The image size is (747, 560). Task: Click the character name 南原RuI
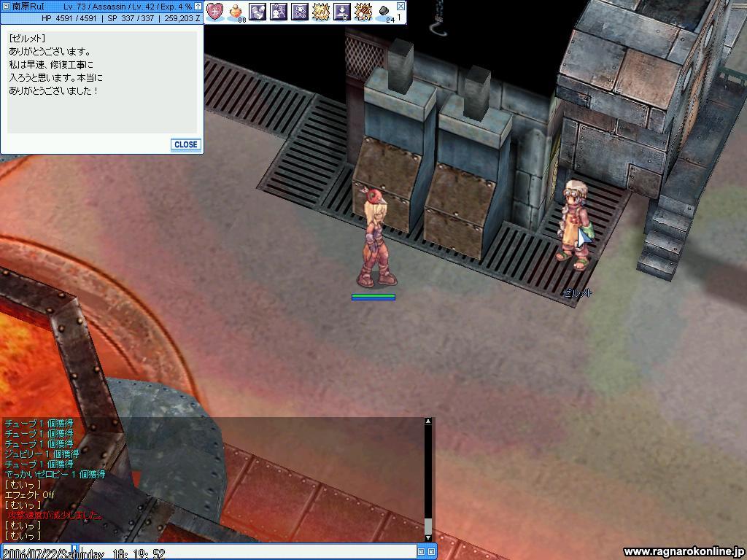point(28,7)
